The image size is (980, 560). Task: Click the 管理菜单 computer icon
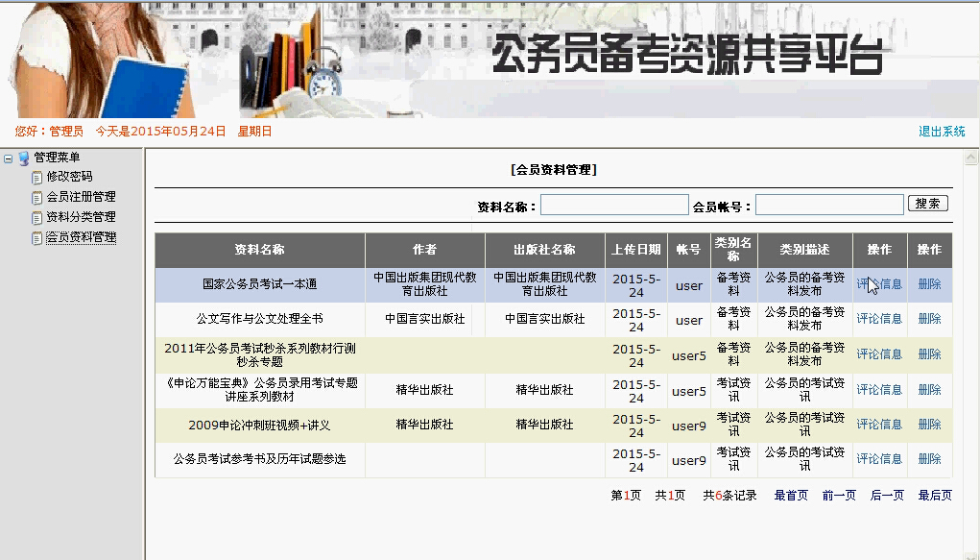point(24,158)
